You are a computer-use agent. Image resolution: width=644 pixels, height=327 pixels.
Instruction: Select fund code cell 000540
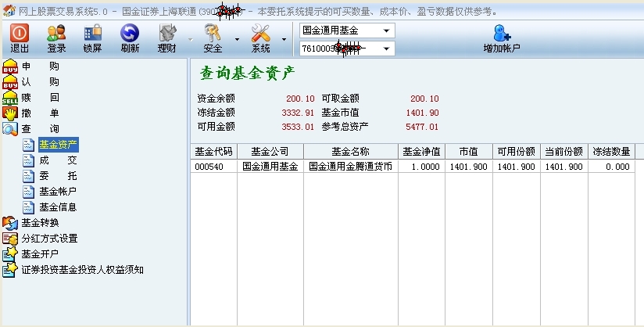pyautogui.click(x=214, y=167)
